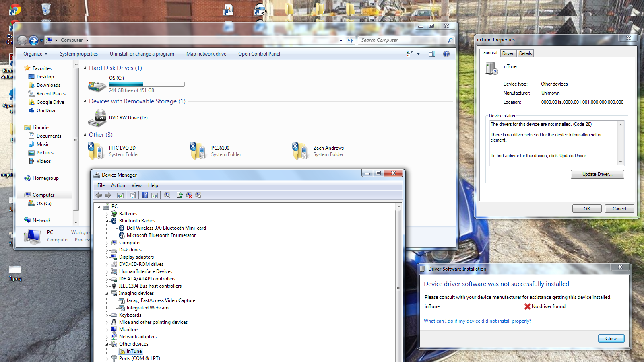Select the 3.png file on the desktop

coord(15,273)
